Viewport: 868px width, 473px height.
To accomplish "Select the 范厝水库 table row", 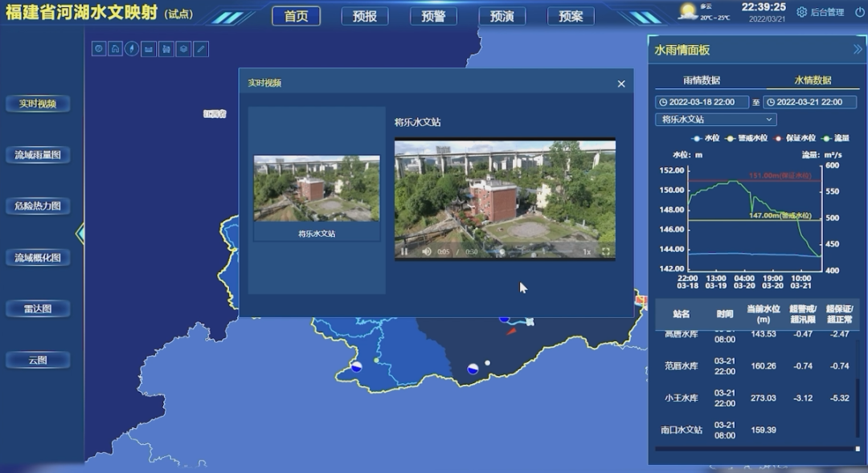I will [x=756, y=365].
